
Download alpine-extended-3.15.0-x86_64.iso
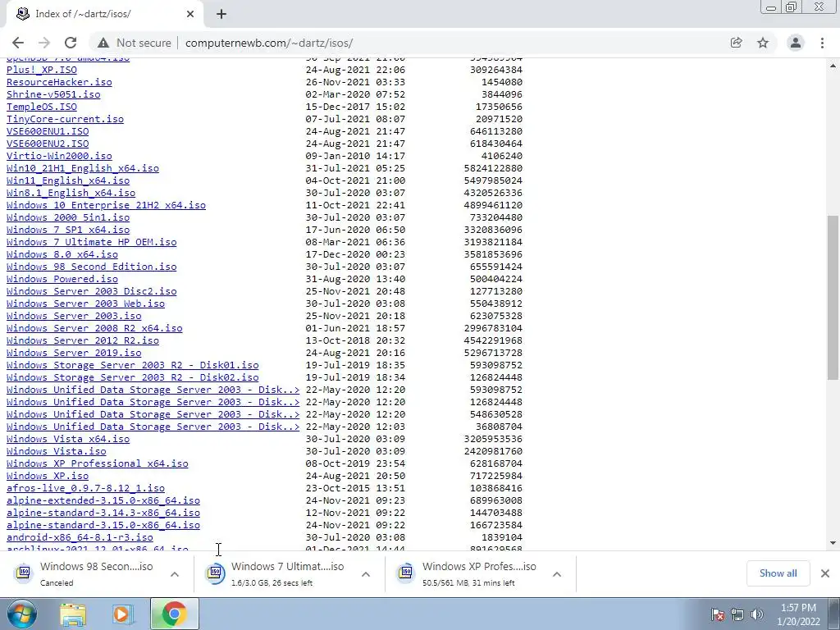(x=103, y=501)
